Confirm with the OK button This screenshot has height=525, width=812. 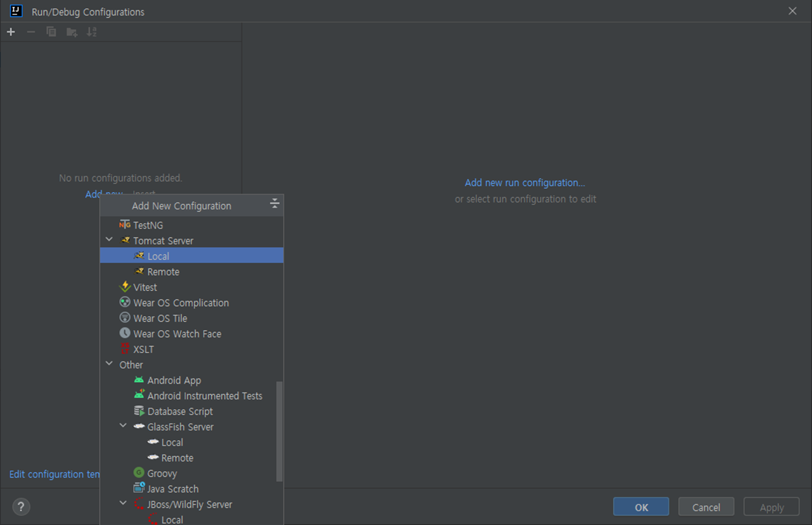(641, 507)
